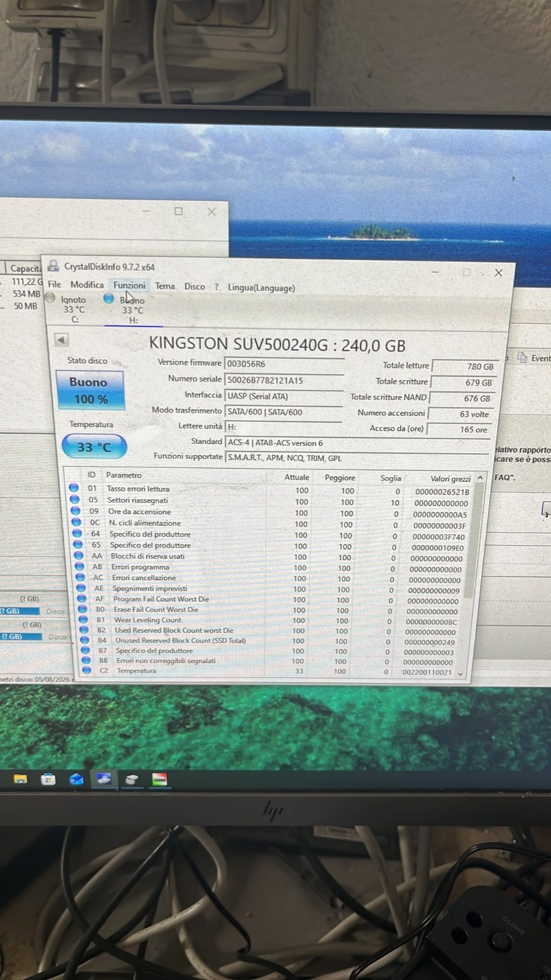Image resolution: width=551 pixels, height=980 pixels.
Task: Select the Ore da accensione row text
Action: tap(140, 511)
